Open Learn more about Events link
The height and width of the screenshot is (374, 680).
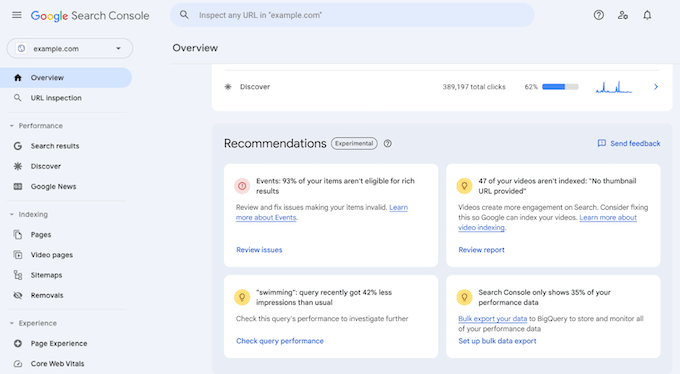pyautogui.click(x=322, y=213)
